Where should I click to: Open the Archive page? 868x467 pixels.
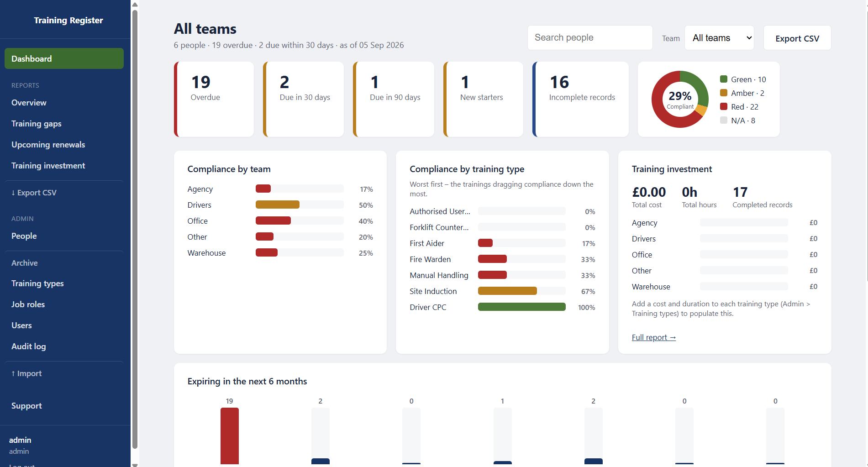(x=25, y=263)
